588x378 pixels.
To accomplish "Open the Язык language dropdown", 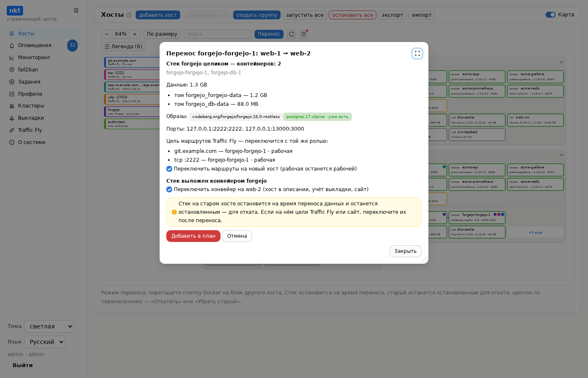I will [45, 342].
